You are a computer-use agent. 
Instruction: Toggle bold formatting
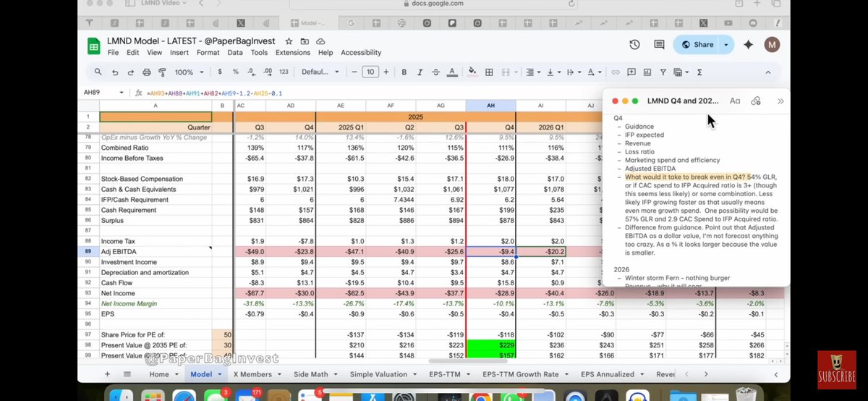pyautogui.click(x=404, y=72)
